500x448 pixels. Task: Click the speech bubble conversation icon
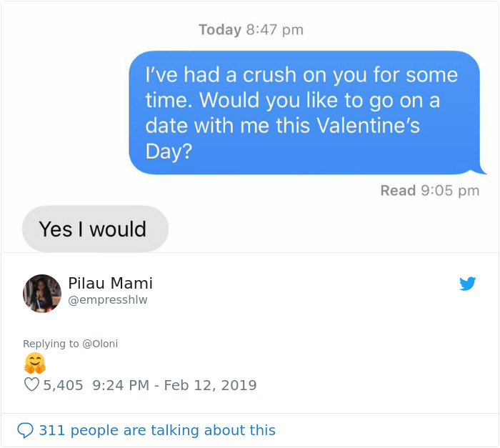tap(25, 430)
